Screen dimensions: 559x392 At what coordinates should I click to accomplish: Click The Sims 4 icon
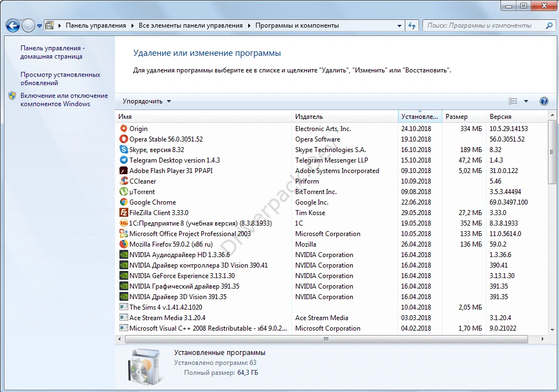[123, 307]
